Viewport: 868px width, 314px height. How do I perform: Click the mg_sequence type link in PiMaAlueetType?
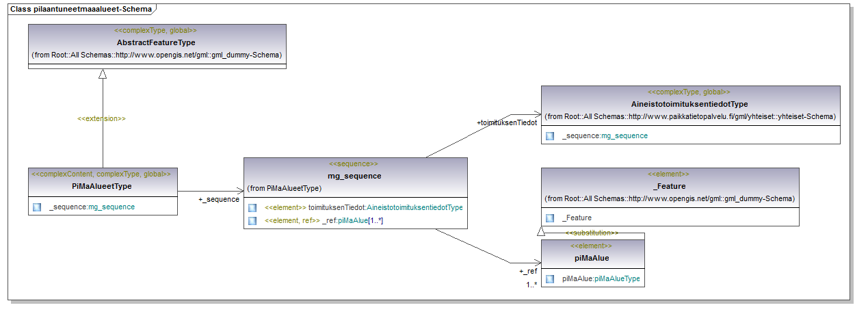click(111, 207)
